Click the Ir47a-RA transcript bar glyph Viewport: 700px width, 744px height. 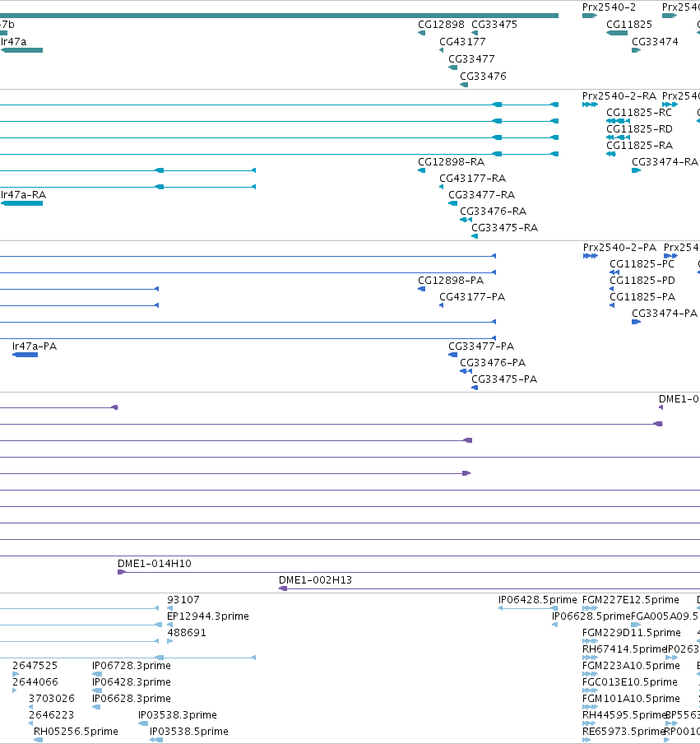22,203
